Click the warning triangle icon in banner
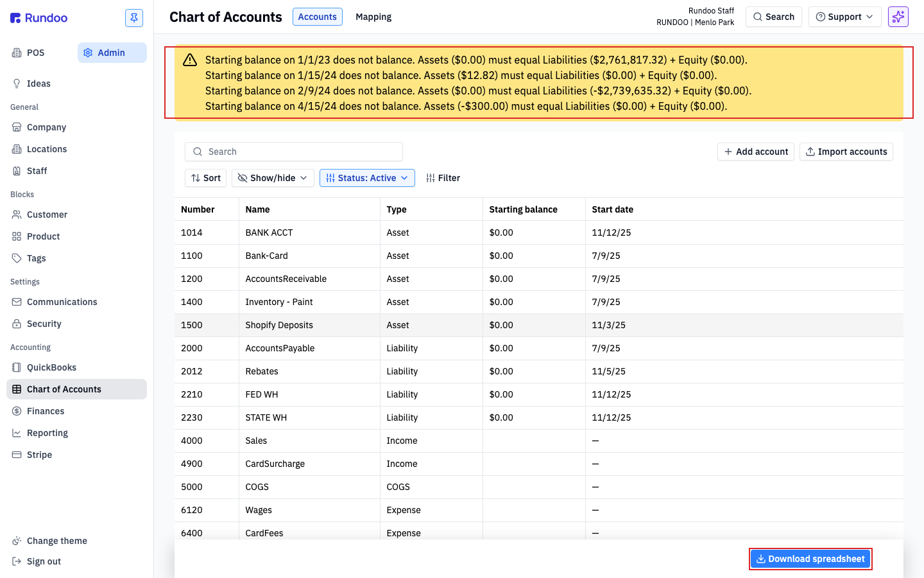Viewport: 924px width, 578px height. 190,60
